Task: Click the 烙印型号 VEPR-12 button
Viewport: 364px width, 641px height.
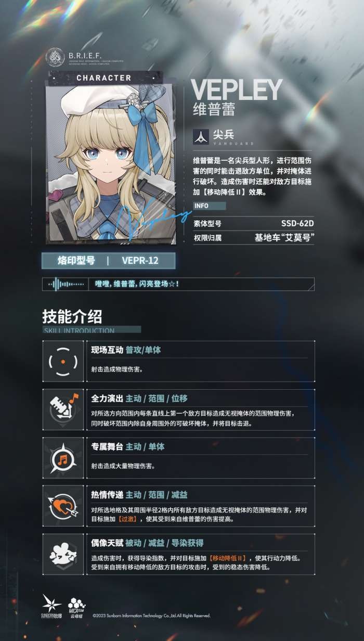Action: (109, 261)
